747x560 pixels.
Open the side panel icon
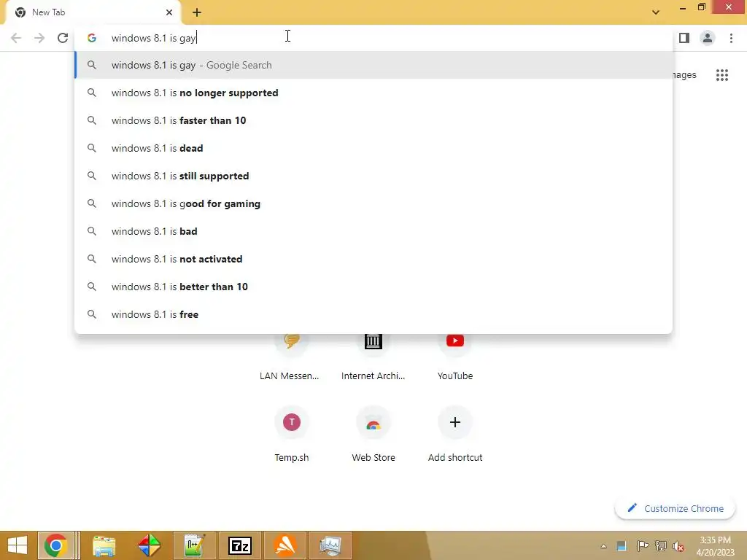tap(684, 38)
